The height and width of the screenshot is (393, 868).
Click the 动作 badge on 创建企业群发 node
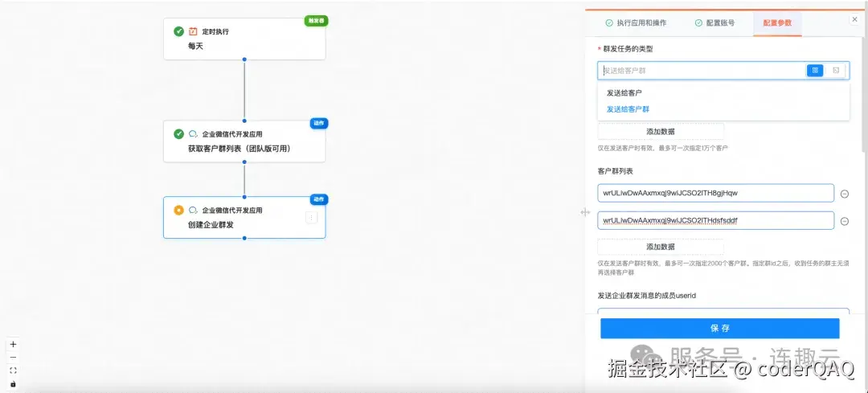click(319, 199)
